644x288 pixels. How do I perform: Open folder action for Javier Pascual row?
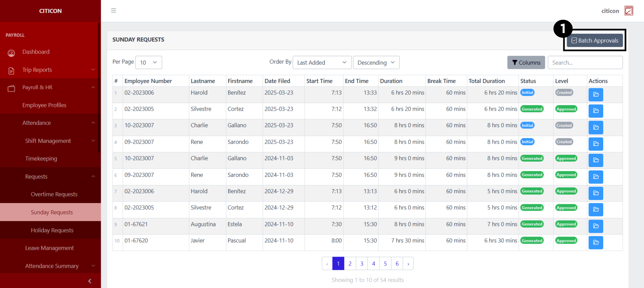click(596, 242)
